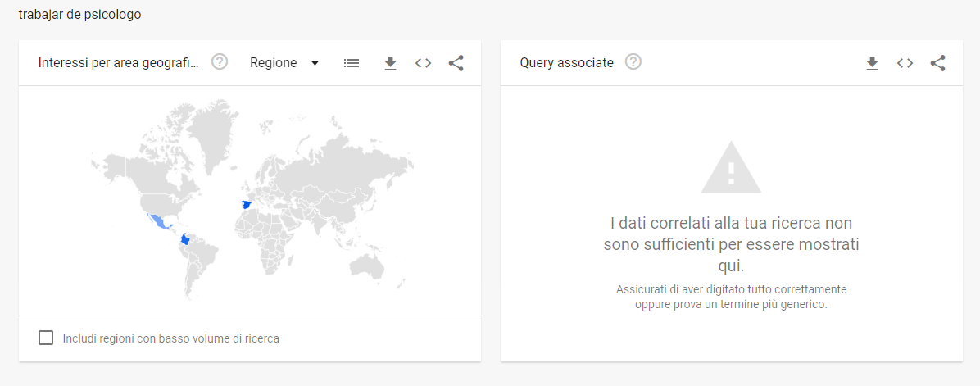Share the geographic interest card
Viewport: 980px width, 386px height.
[456, 63]
